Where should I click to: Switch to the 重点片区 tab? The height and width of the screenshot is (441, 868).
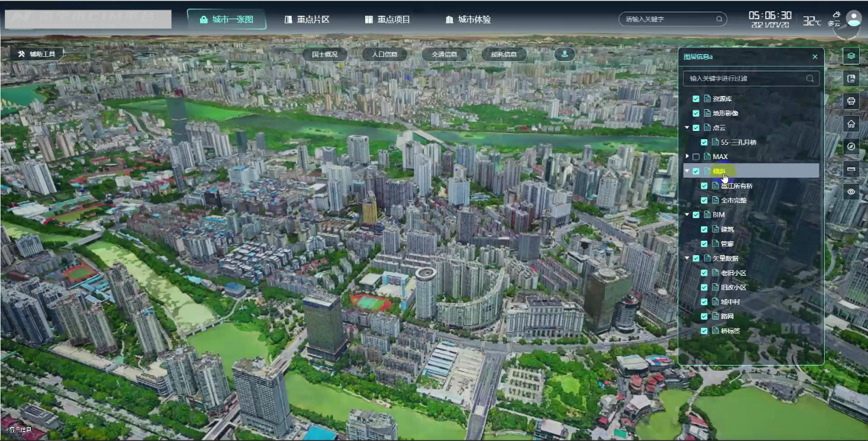click(308, 19)
